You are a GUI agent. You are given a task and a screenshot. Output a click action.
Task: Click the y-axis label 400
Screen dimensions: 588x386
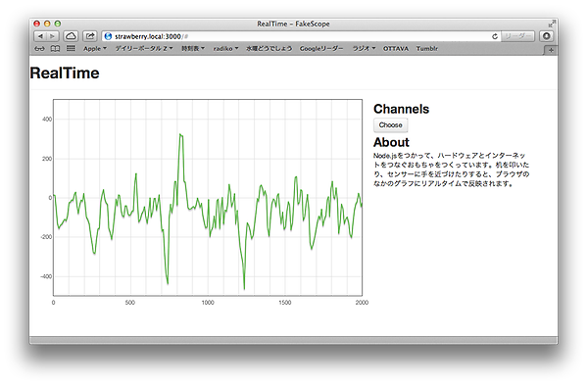point(47,120)
